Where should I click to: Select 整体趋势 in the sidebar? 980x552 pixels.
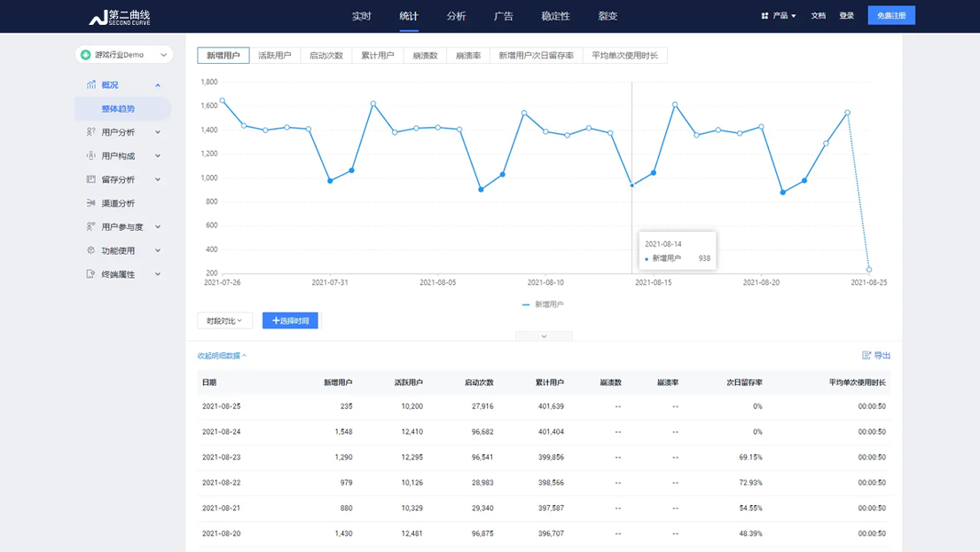[118, 109]
